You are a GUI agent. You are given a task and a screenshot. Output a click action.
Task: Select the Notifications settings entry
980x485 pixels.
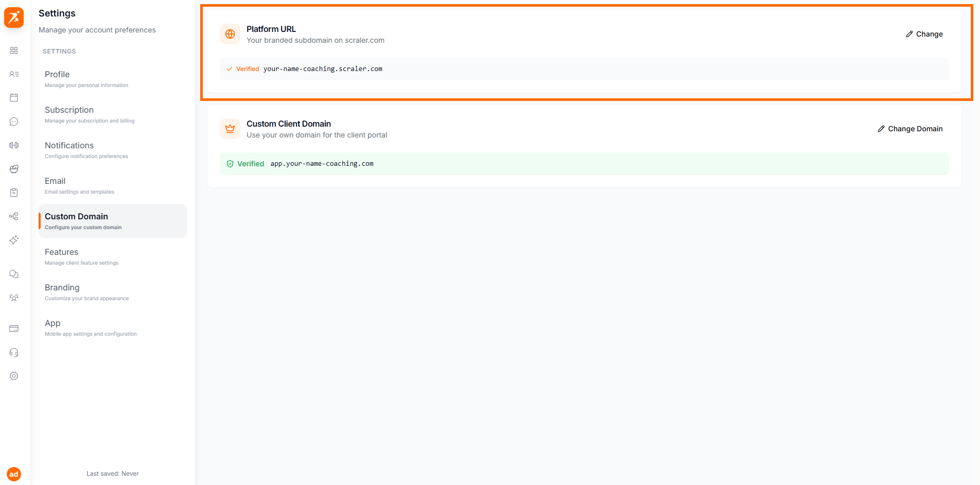tap(69, 145)
